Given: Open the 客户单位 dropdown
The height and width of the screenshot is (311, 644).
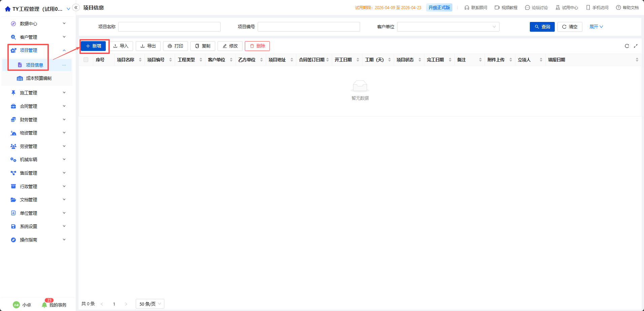Looking at the screenshot, I should 448,27.
